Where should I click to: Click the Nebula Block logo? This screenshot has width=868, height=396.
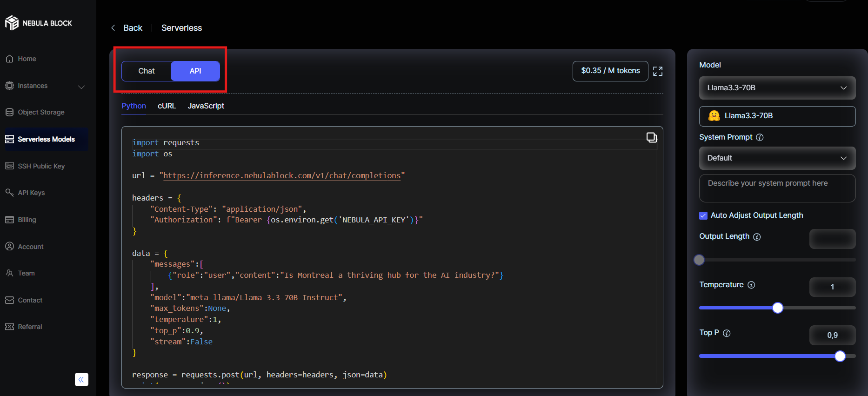(38, 23)
